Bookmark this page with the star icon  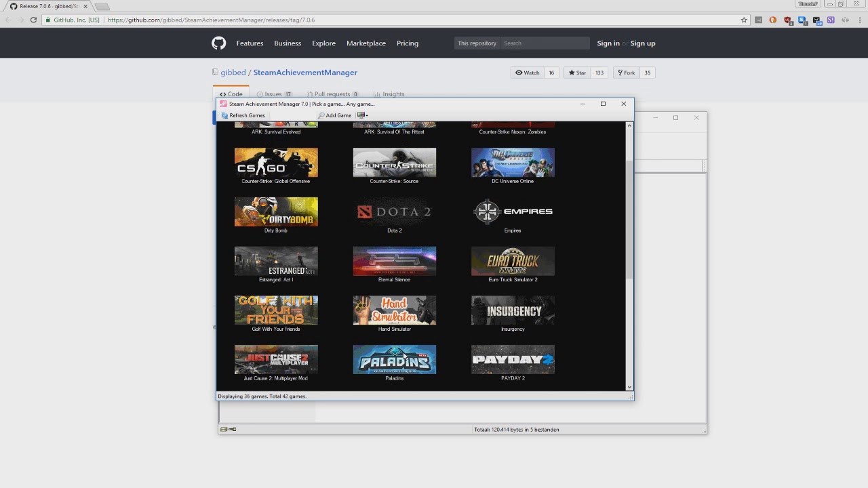click(x=744, y=20)
